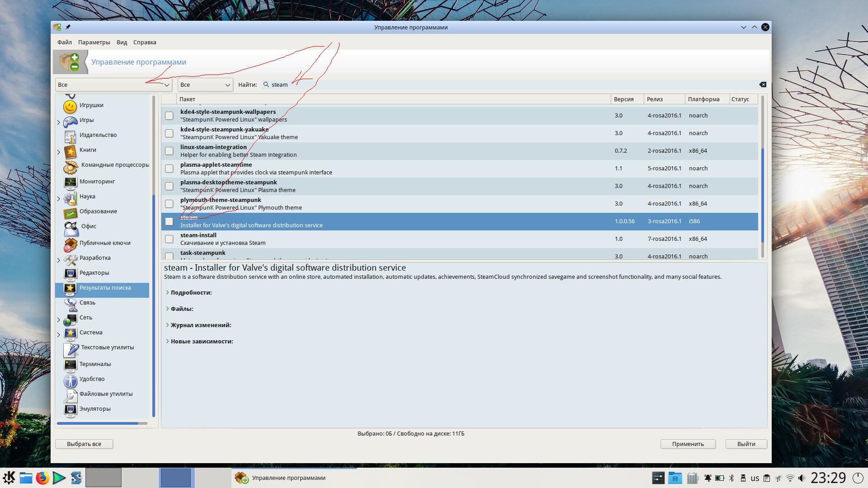
Task: Click the Игры gamepad category icon
Action: pyautogui.click(x=70, y=121)
